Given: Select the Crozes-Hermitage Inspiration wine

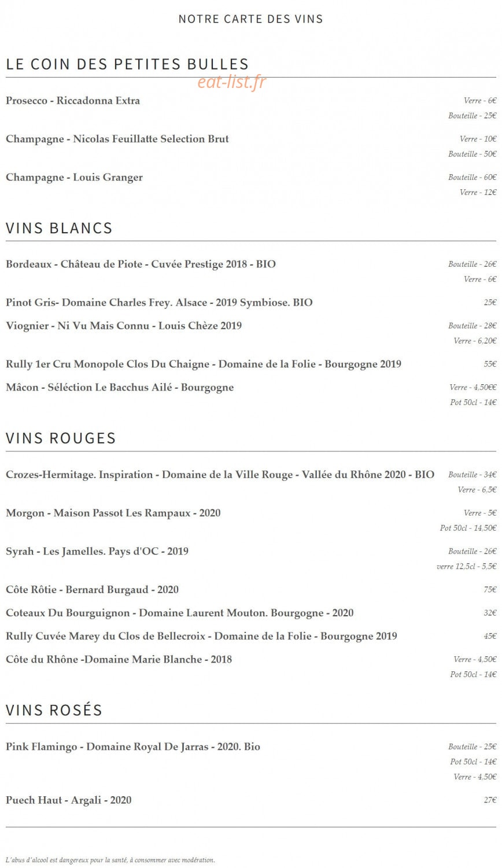Looking at the screenshot, I should point(220,475).
